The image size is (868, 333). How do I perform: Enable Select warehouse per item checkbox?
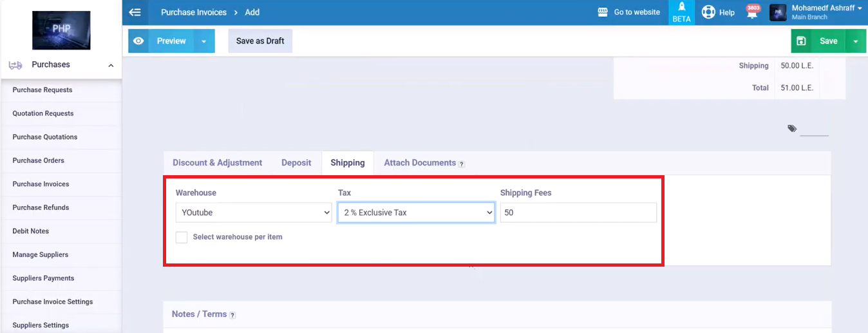point(182,237)
